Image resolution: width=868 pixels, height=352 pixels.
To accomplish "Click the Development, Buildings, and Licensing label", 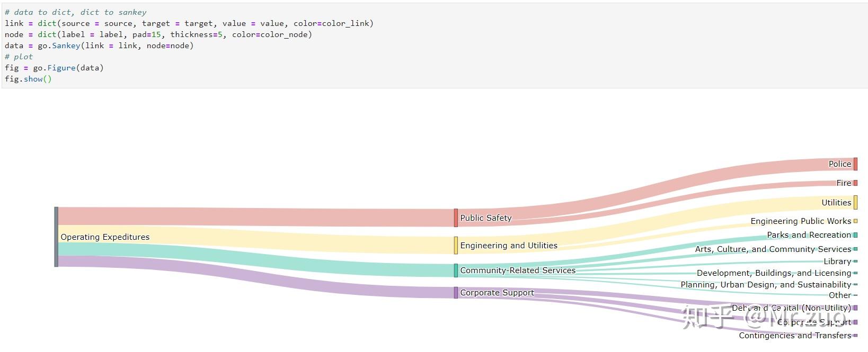I will click(x=773, y=273).
